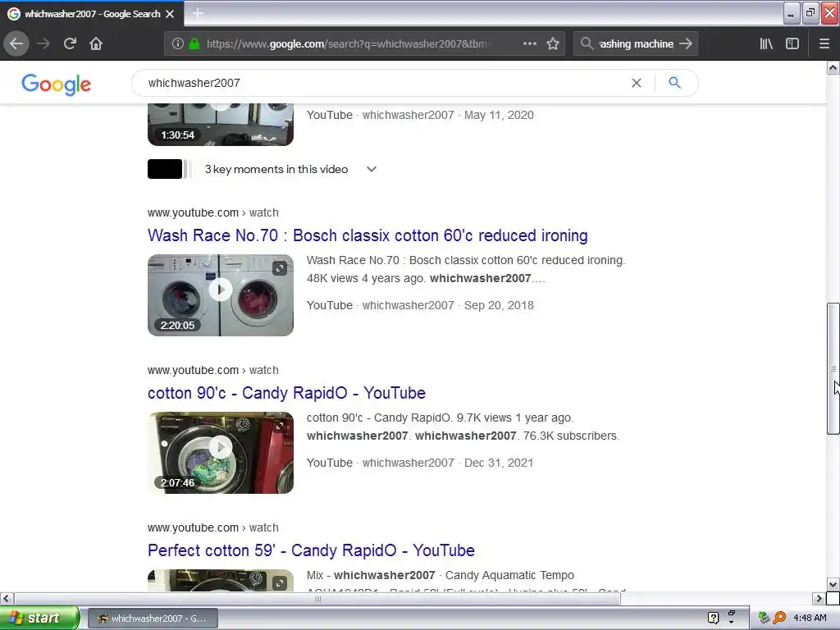The height and width of the screenshot is (630, 840).
Task: Click text Dec 31, 2021 date
Action: [x=499, y=463]
